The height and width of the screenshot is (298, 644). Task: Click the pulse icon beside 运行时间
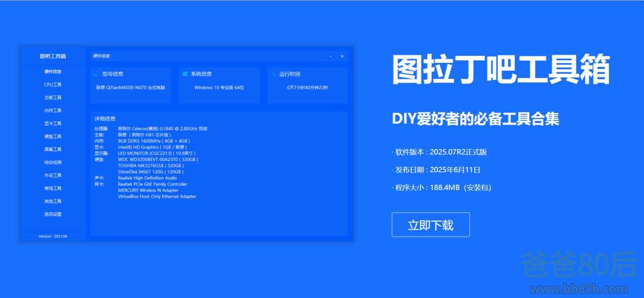pyautogui.click(x=274, y=74)
